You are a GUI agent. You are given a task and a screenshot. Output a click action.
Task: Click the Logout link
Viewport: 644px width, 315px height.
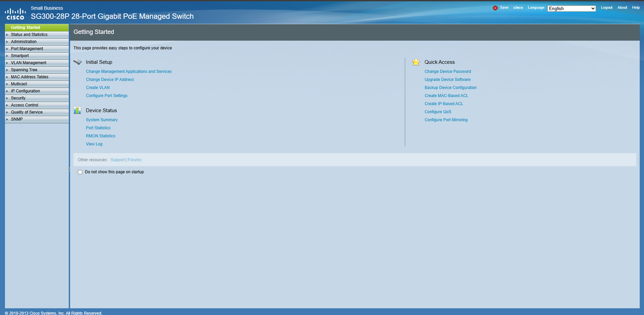click(607, 8)
